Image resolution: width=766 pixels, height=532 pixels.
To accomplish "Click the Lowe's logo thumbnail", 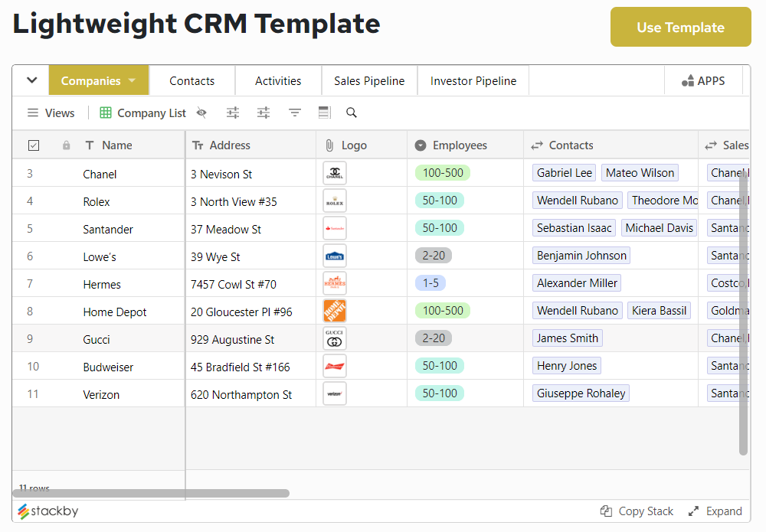I will tap(335, 256).
